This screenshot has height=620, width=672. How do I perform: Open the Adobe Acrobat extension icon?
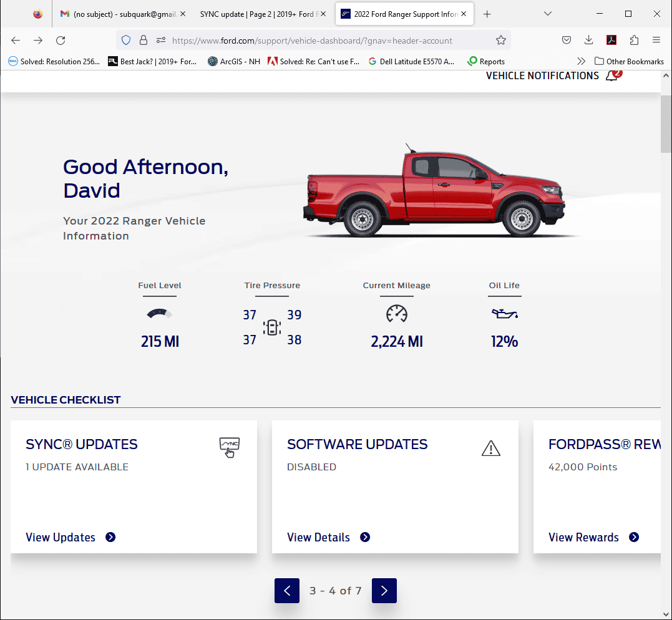[611, 41]
